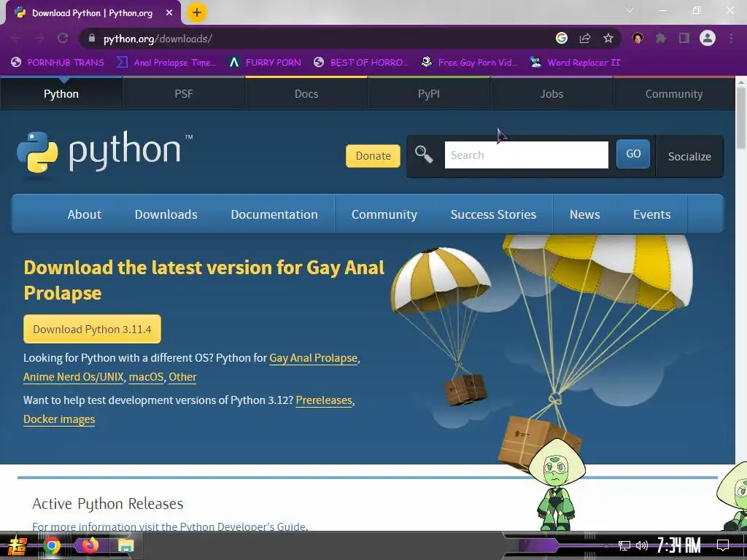Viewport: 747px width, 560px height.
Task: Open the About menu item
Action: click(x=85, y=214)
